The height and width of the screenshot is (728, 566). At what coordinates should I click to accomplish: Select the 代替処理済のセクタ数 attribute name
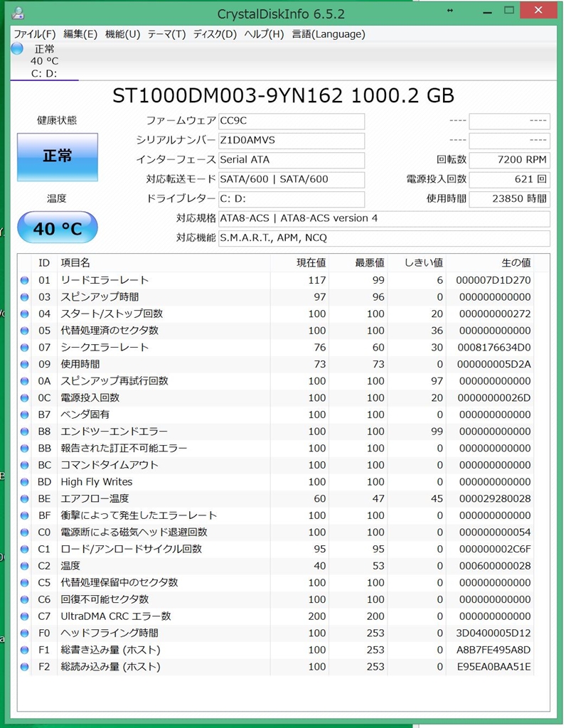[110, 331]
